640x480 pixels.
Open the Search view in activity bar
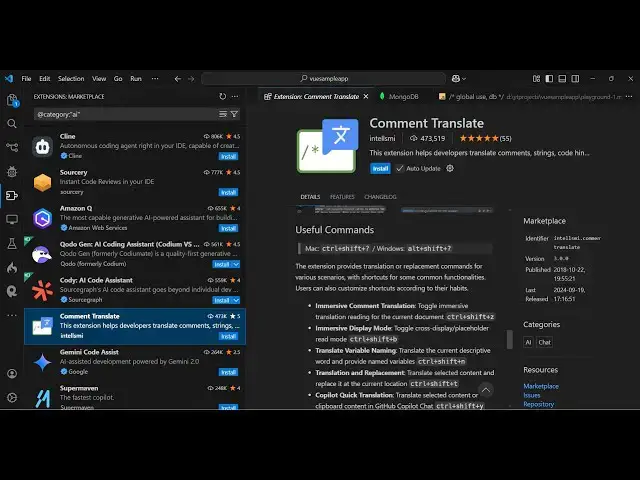pos(12,124)
